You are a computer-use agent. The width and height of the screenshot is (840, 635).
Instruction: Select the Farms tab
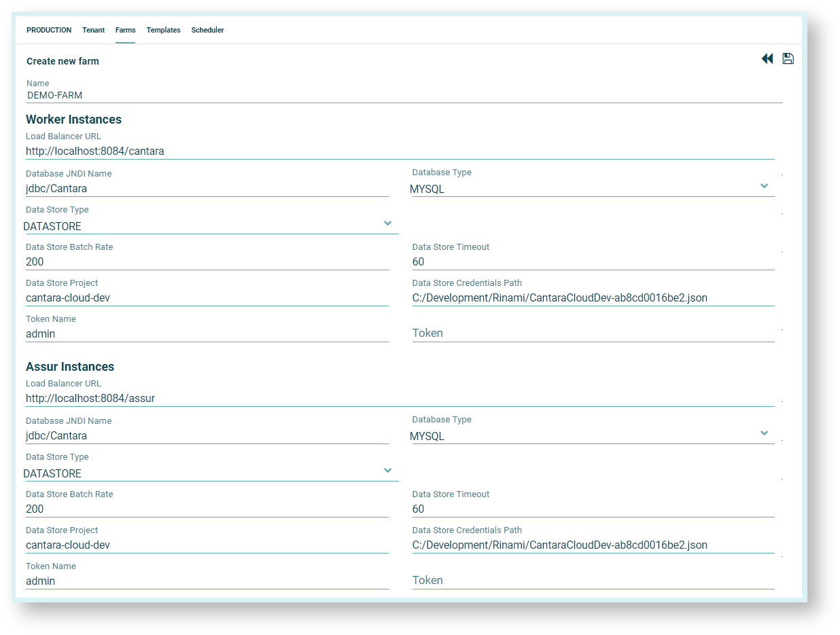(x=125, y=31)
